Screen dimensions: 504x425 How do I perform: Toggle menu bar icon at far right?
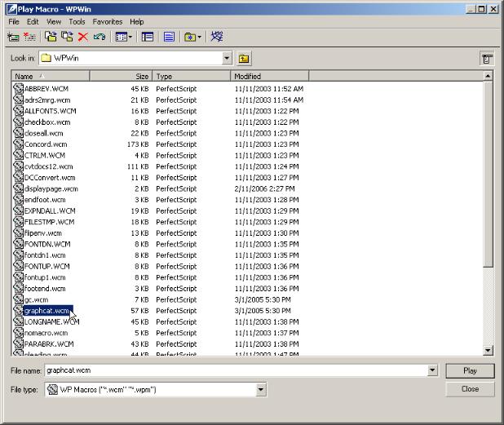coord(487,59)
